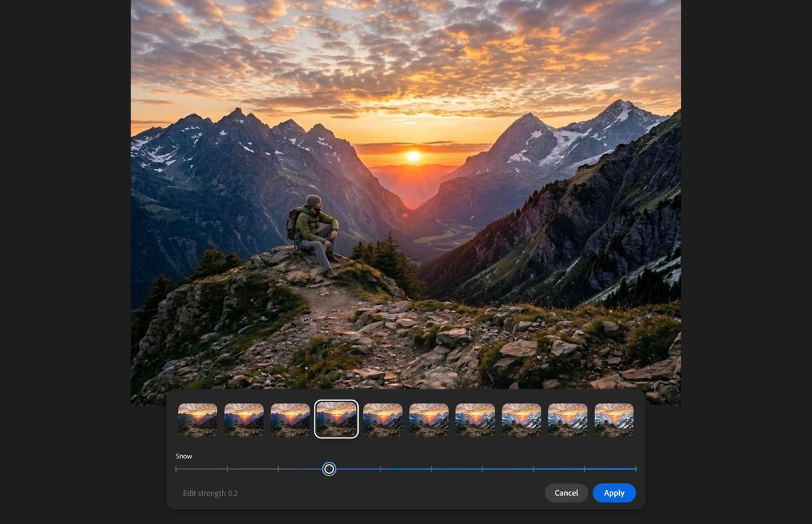Screen dimensions: 812x524
Task: Click the Snow label above the slider
Action: (x=183, y=456)
